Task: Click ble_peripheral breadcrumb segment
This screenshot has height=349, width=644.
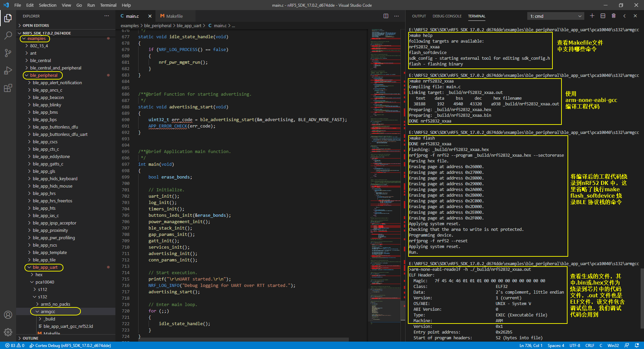Action: (x=158, y=26)
